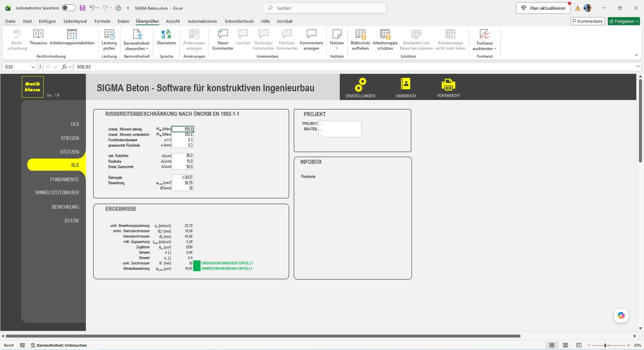
Task: Switch to Page Break Preview view
Action: click(x=579, y=345)
